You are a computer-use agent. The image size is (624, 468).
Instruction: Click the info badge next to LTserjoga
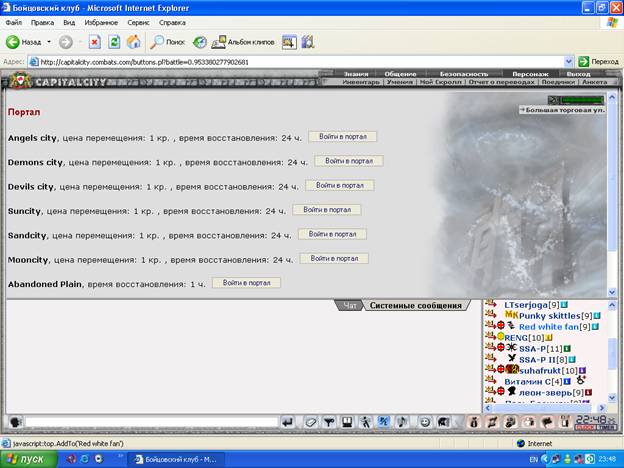564,305
